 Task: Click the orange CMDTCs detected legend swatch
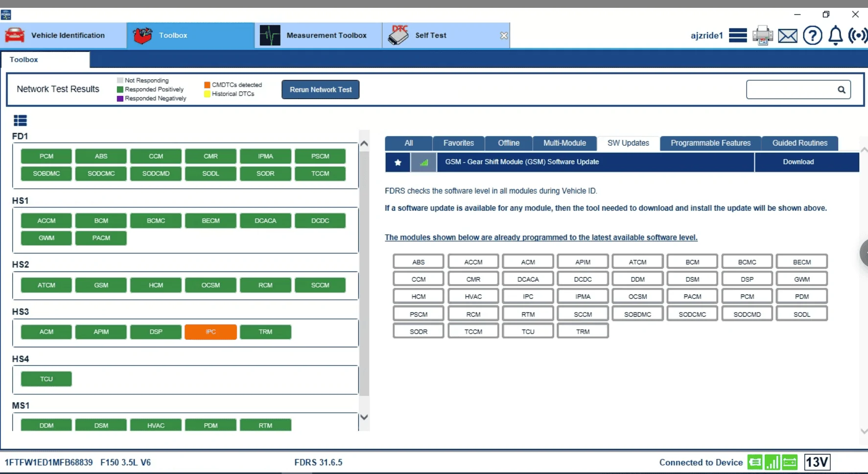tap(207, 85)
